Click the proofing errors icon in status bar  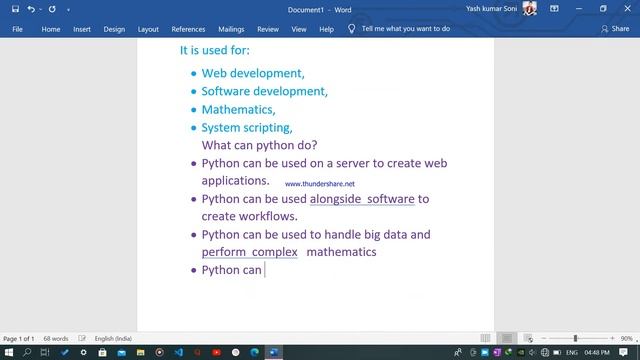click(x=82, y=338)
